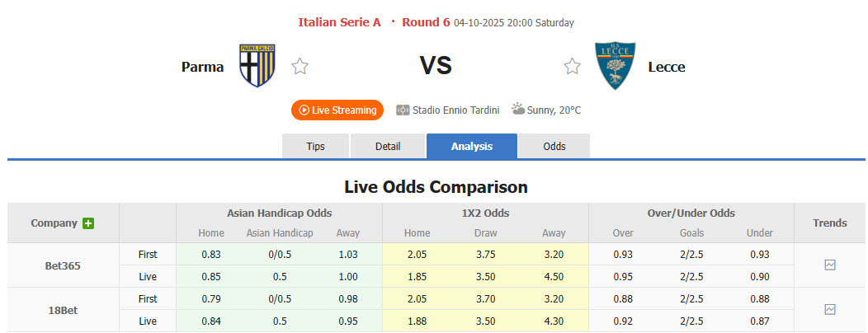Favorite Parma with the star icon
The image size is (868, 333).
[300, 67]
